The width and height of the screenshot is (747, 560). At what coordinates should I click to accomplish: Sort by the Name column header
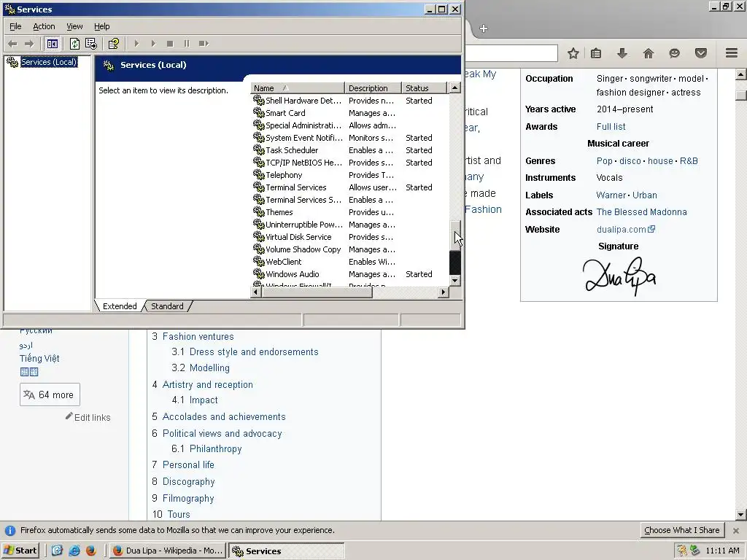297,88
